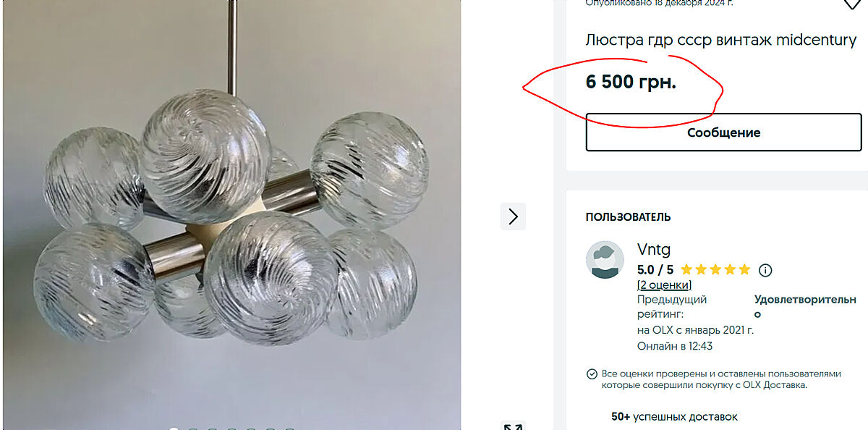868x430 pixels.
Task: Show next photo with arrow button
Action: pyautogui.click(x=513, y=216)
